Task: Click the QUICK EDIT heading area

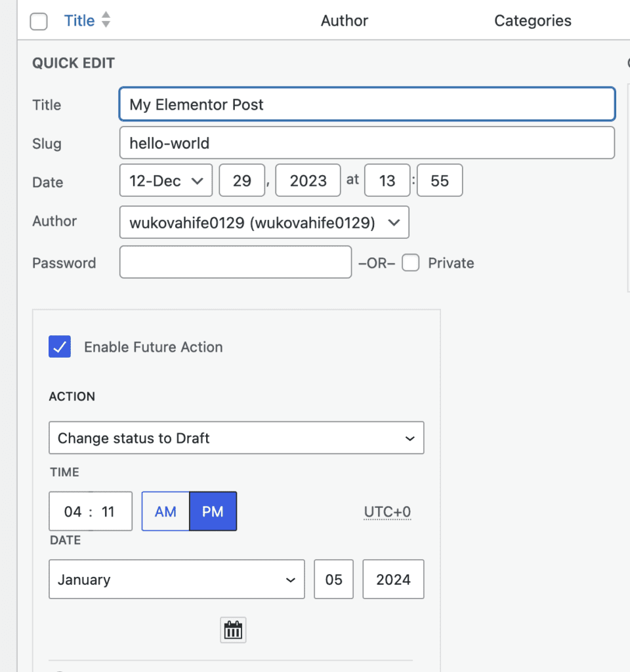Action: [x=72, y=63]
